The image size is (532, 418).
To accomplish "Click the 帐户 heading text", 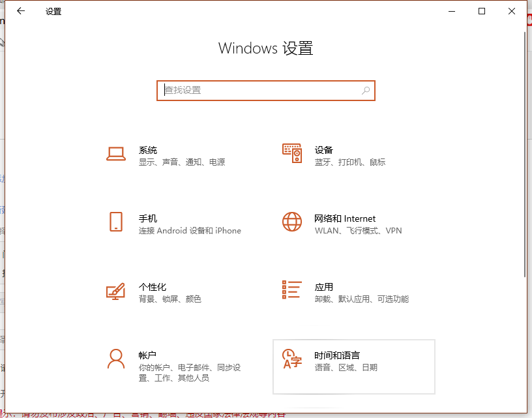I will [147, 355].
